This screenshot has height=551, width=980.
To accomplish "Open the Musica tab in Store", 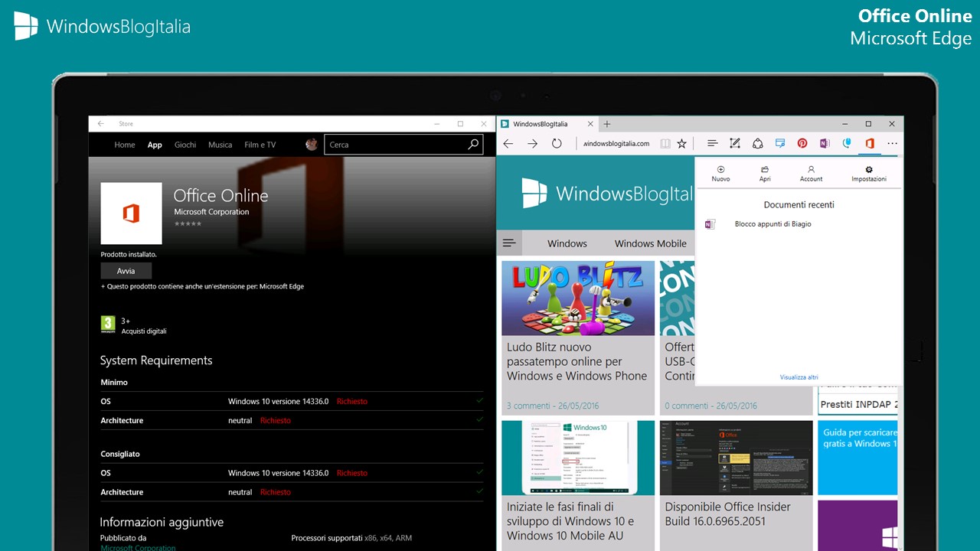I will point(220,145).
